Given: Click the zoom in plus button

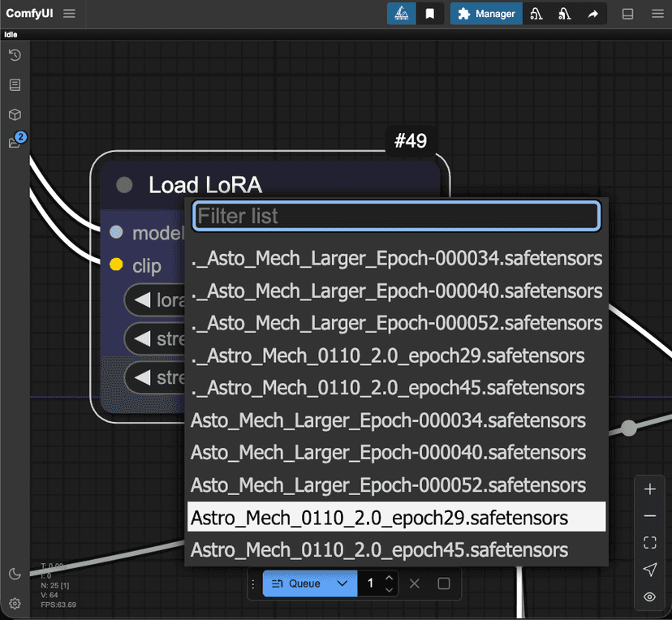Looking at the screenshot, I should click(649, 489).
